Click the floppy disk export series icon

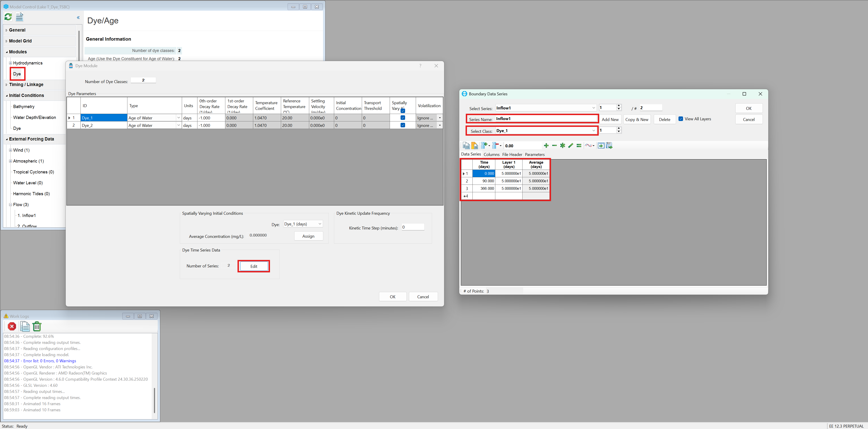(x=609, y=146)
